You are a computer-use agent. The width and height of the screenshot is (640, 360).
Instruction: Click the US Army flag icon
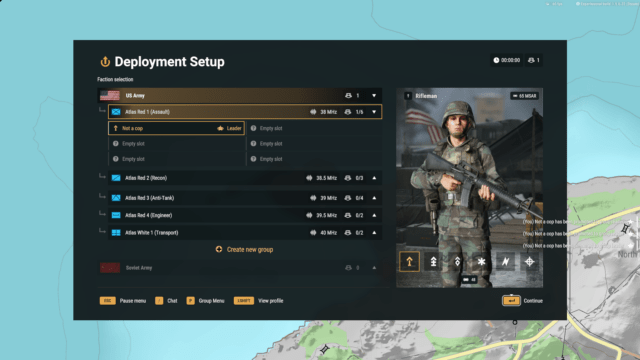coord(110,96)
